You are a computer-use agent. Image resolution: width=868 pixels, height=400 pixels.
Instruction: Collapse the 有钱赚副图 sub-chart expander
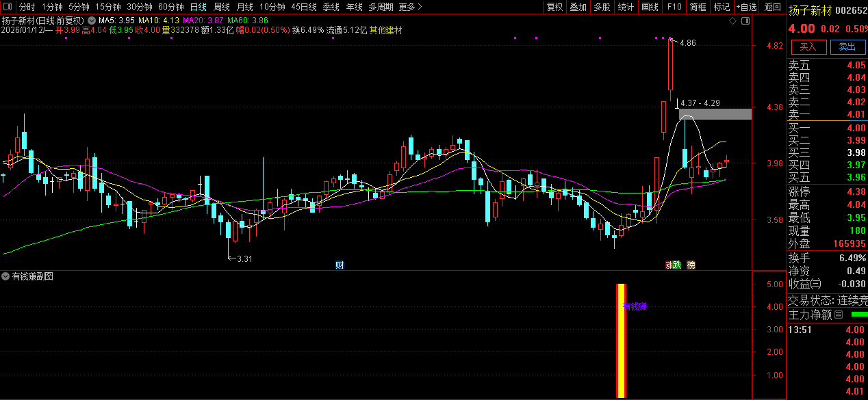point(5,277)
